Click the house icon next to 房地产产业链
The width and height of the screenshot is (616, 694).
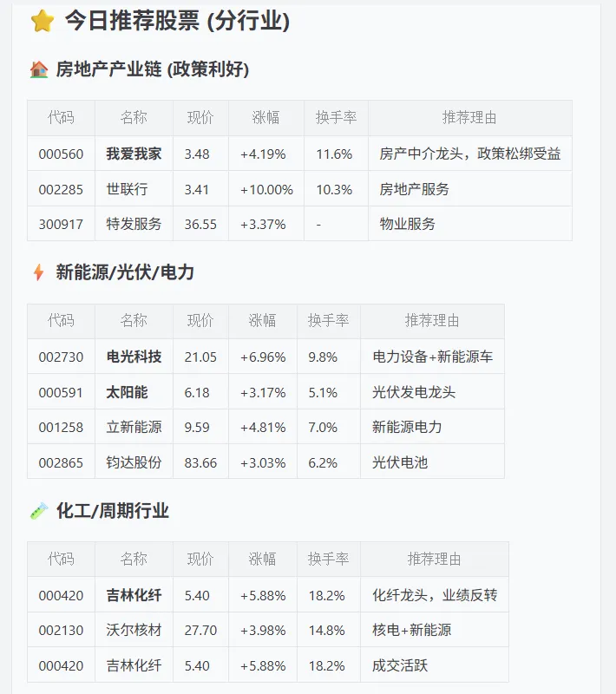tap(39, 69)
